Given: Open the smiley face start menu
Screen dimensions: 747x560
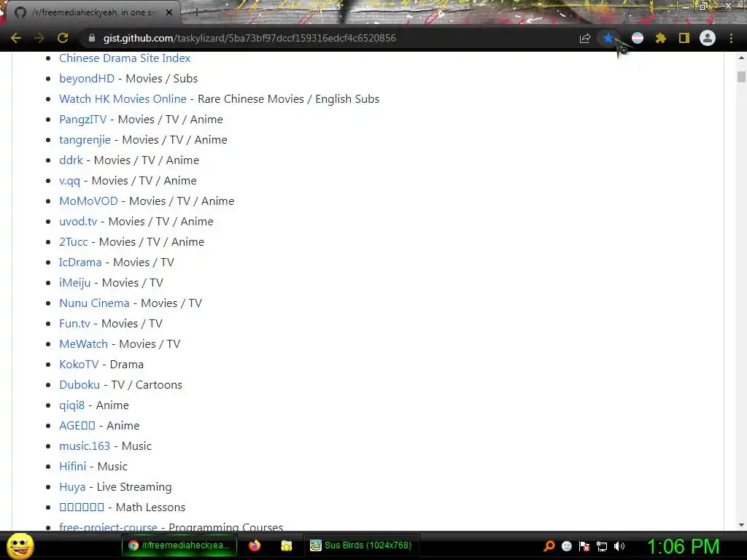Looking at the screenshot, I should [x=20, y=545].
